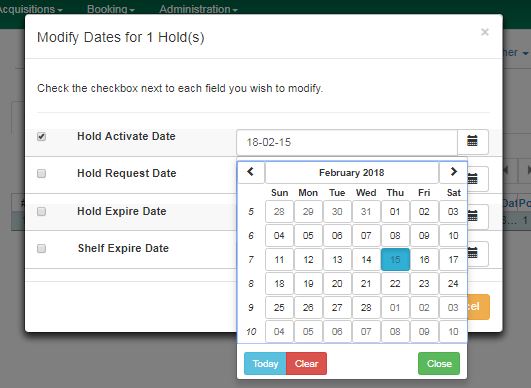Click the Hold Activate Date input field
The image size is (531, 388).
(x=347, y=142)
